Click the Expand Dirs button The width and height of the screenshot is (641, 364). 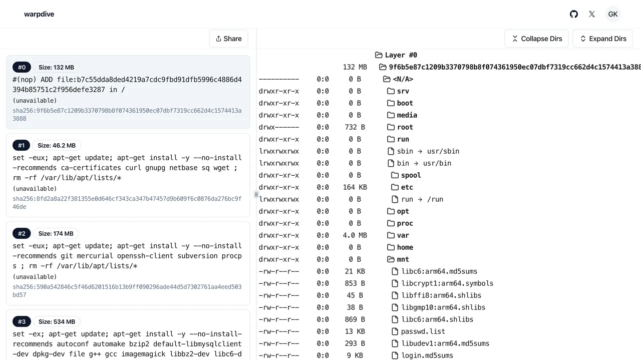603,39
